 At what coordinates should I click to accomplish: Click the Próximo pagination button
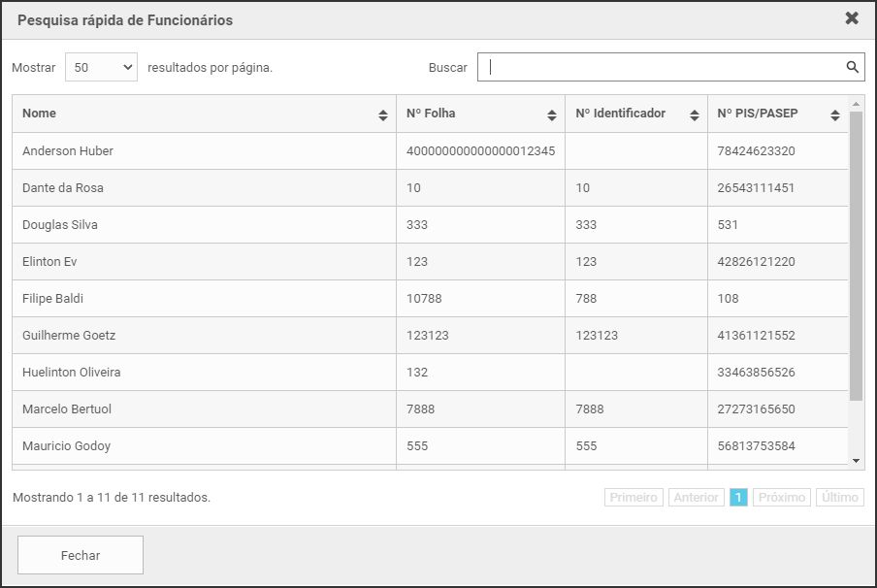782,497
